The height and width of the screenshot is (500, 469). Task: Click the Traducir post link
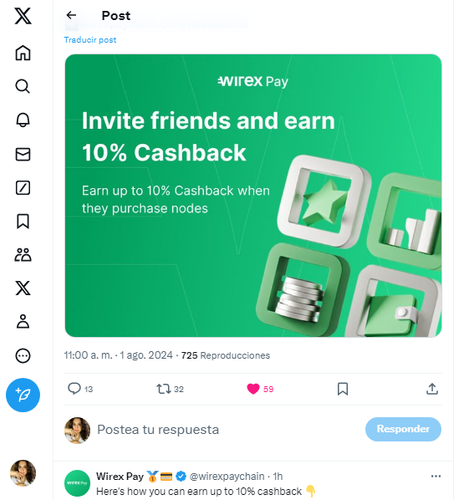click(90, 40)
